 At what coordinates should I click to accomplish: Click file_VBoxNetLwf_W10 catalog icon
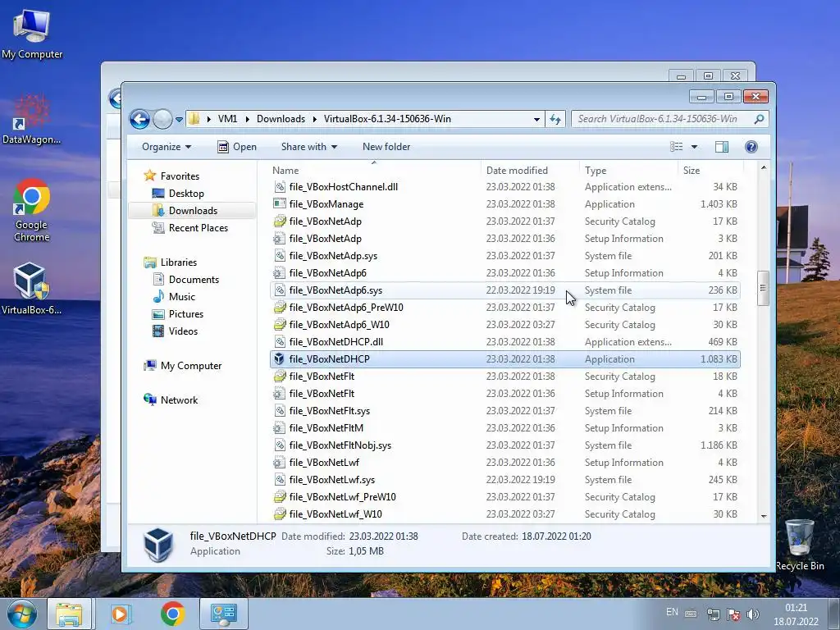279,514
